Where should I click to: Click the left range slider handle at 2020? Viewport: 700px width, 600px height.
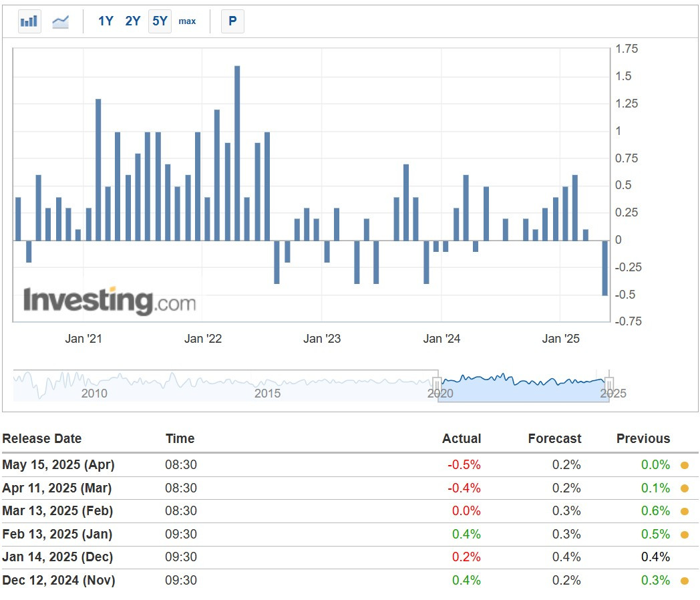(437, 385)
